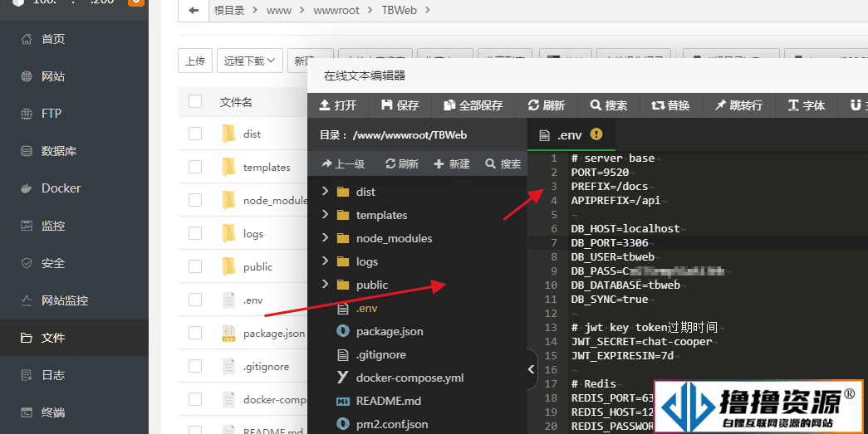Check the .env file row checkbox
Screen dimensions: 868x434
tap(195, 300)
